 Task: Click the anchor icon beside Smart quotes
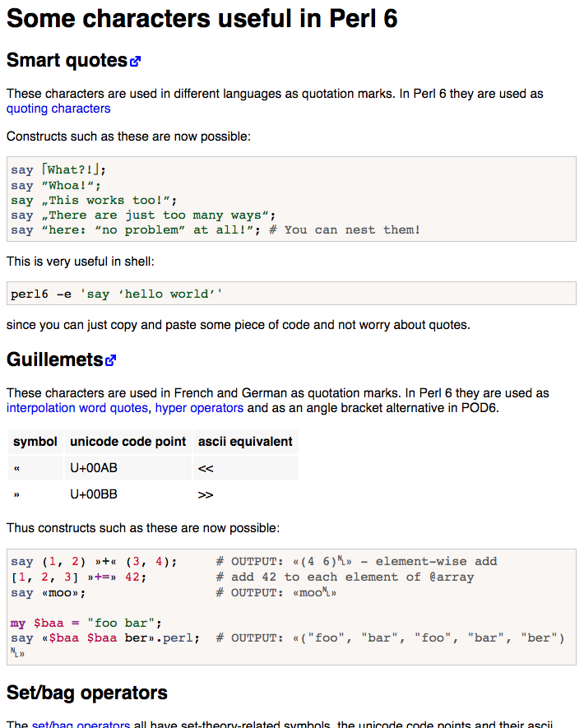click(136, 61)
